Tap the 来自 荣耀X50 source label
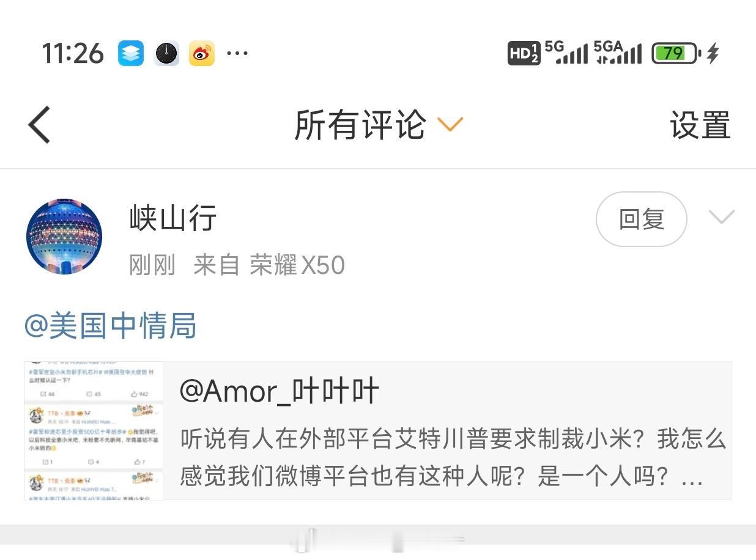The image size is (756, 560). pyautogui.click(x=269, y=265)
